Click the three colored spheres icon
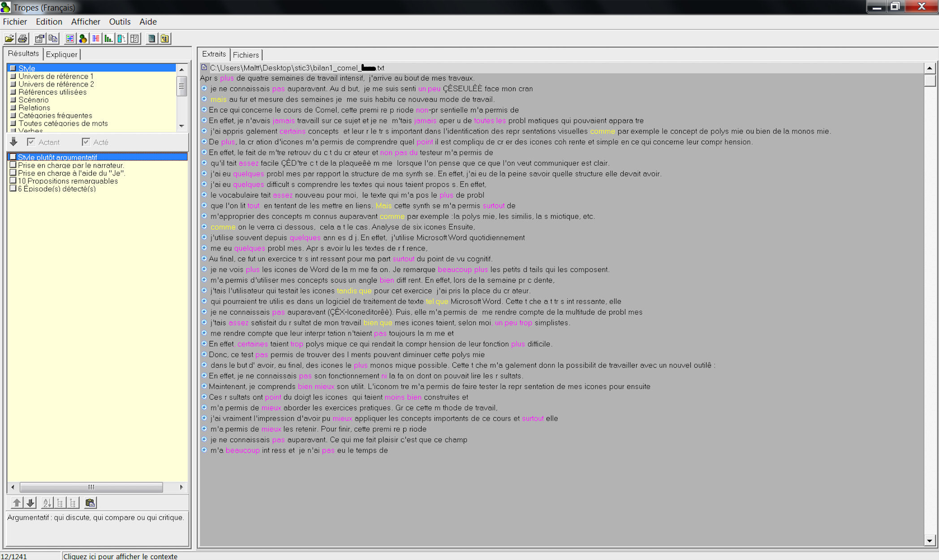Screen dimensions: 939x560 point(83,39)
